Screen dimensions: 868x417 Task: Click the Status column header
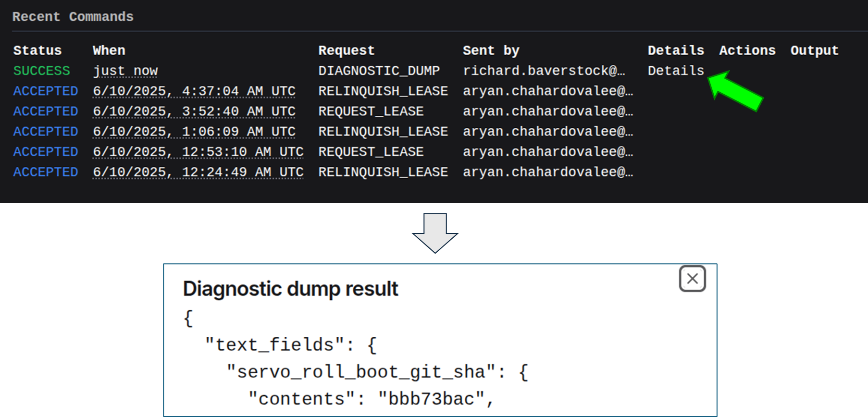(x=37, y=50)
